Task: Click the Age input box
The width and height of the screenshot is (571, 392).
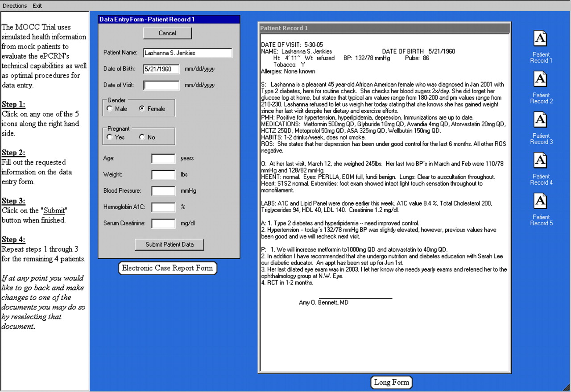Action: point(163,158)
